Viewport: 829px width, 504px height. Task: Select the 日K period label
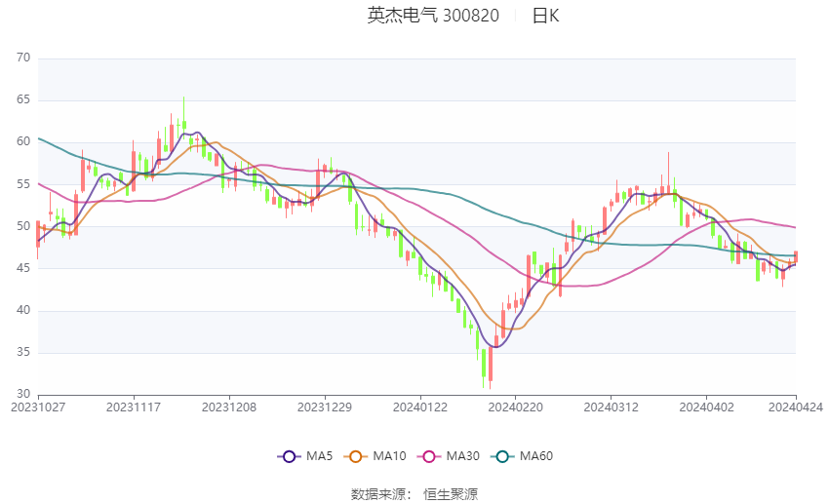click(545, 16)
